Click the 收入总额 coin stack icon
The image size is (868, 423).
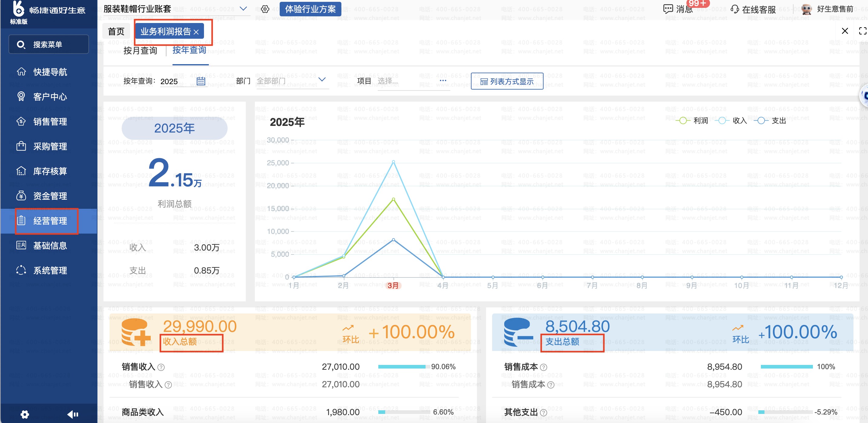[x=136, y=332]
